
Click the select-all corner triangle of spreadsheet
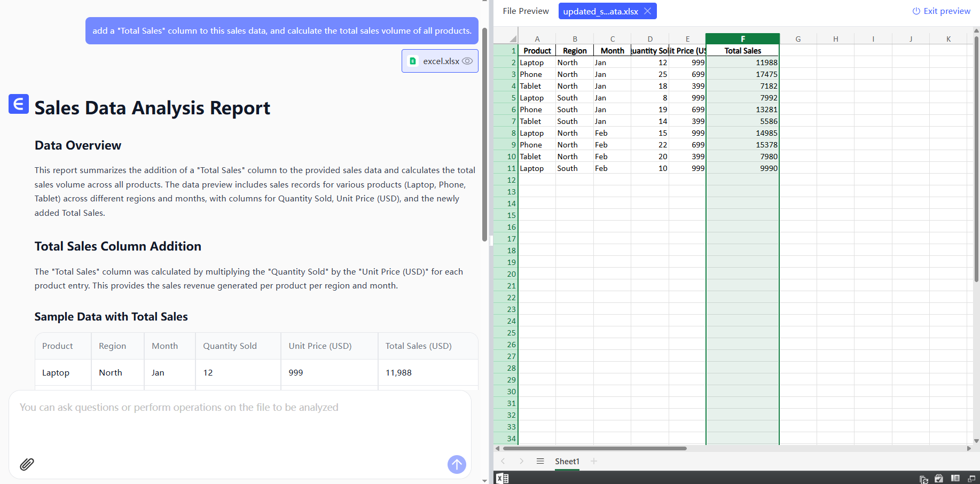(512, 39)
